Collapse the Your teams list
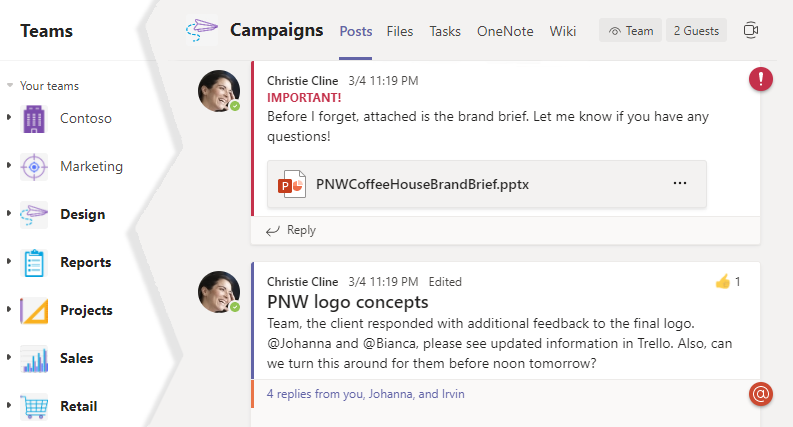This screenshot has width=793, height=427. coord(10,86)
